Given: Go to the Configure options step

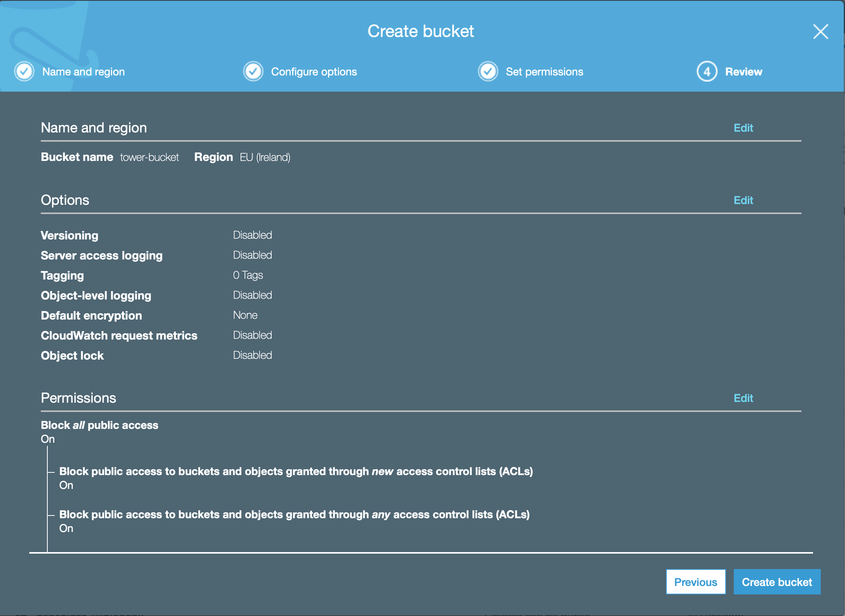Looking at the screenshot, I should point(314,72).
